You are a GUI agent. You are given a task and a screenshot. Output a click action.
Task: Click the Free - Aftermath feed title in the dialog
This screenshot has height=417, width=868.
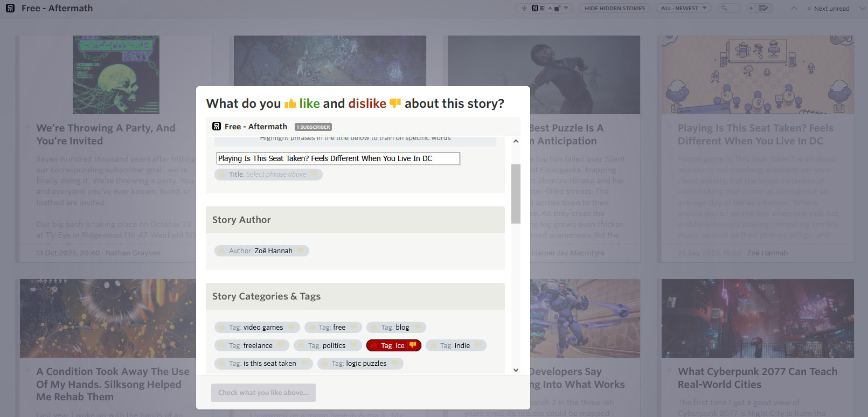[x=255, y=127]
